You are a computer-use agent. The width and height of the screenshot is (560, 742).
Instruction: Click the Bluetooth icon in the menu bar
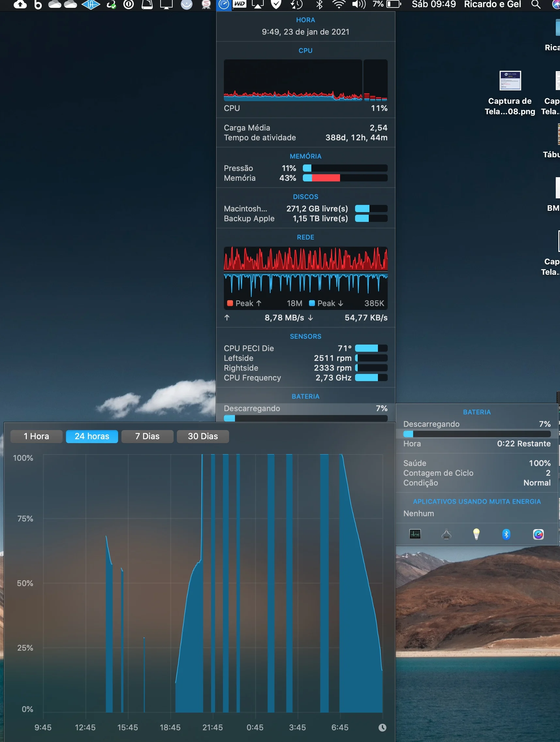(319, 4)
